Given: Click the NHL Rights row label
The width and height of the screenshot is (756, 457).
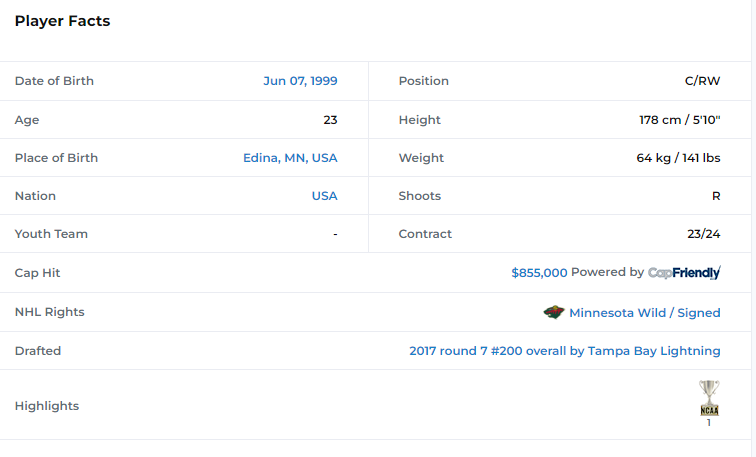Looking at the screenshot, I should click(x=50, y=312).
